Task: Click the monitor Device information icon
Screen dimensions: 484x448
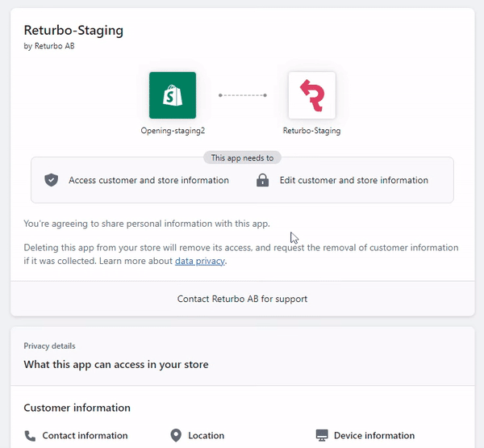Action: pyautogui.click(x=322, y=436)
